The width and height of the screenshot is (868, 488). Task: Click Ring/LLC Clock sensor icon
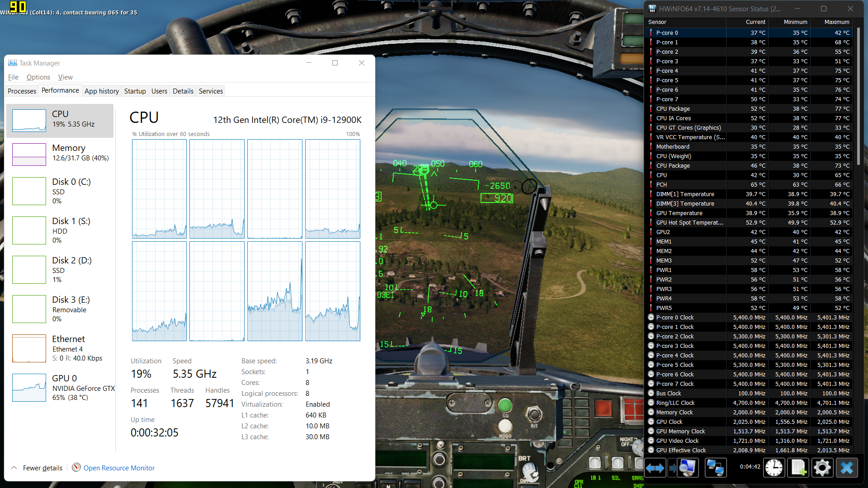(651, 403)
